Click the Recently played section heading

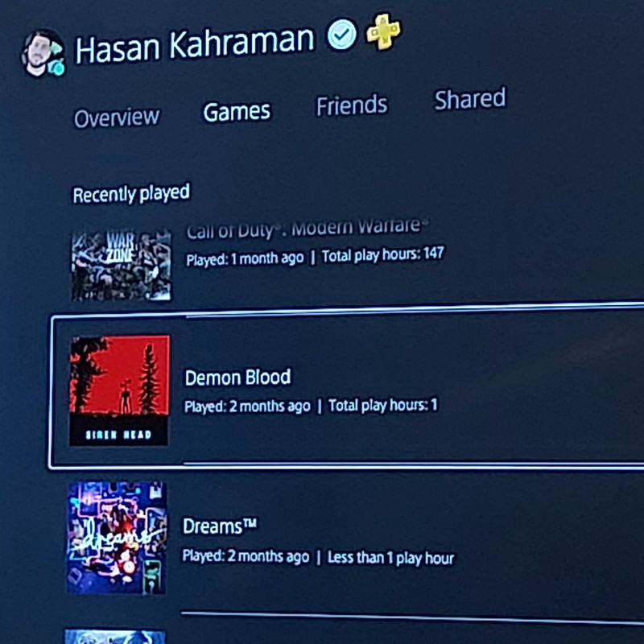coord(131,193)
